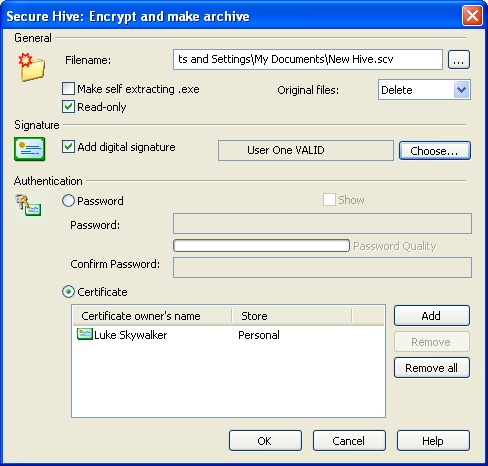Click the new hive folder icon
The height and width of the screenshot is (466, 488).
(31, 67)
